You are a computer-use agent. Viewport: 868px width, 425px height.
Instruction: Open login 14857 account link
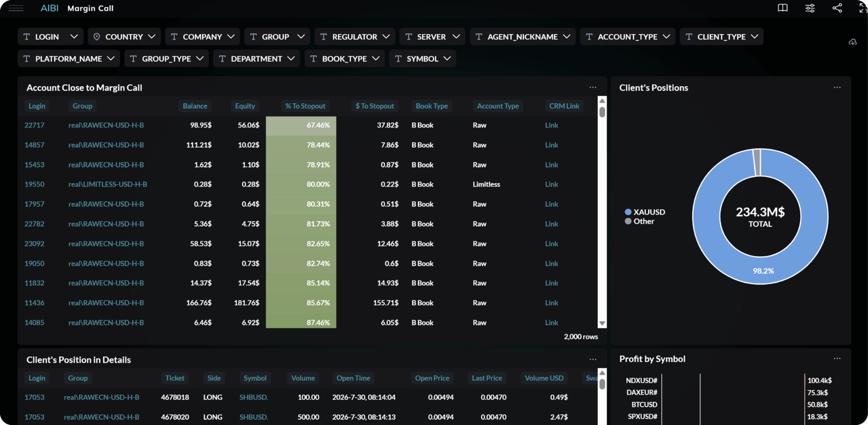34,145
